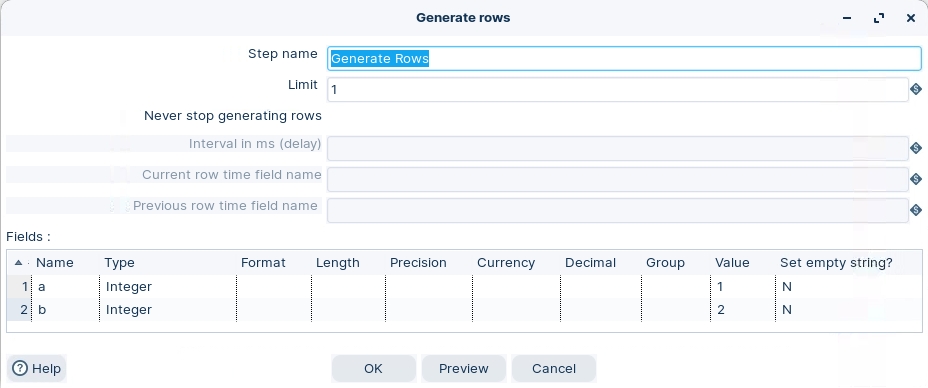
Task: Sort fields by the Name column header
Action: pos(54,263)
